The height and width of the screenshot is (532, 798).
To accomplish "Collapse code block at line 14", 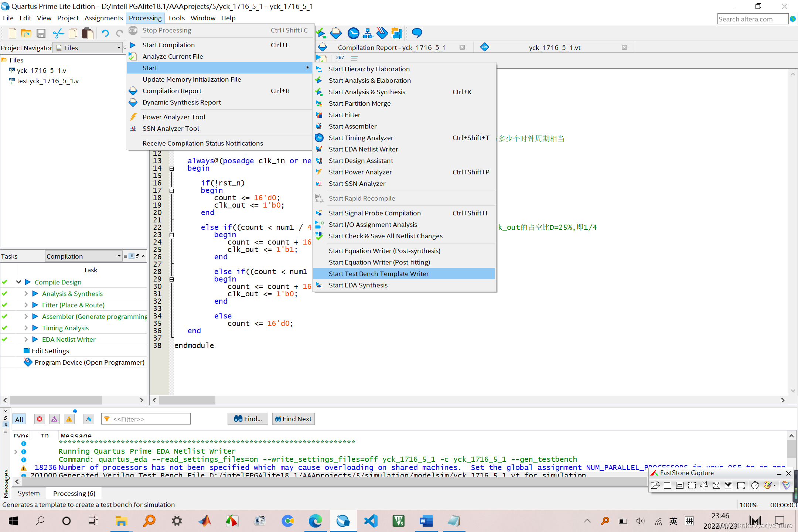I will click(x=171, y=168).
